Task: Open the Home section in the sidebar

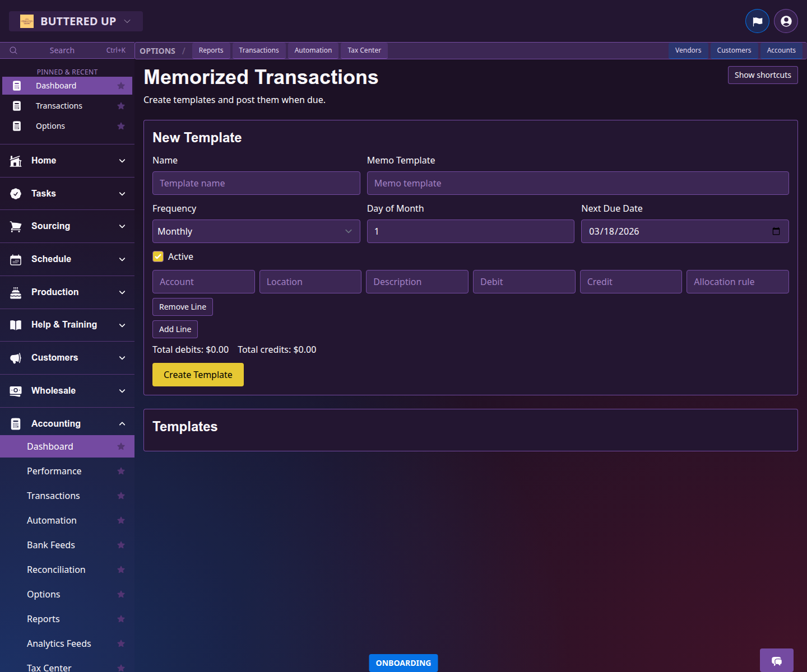Action: coord(15,161)
